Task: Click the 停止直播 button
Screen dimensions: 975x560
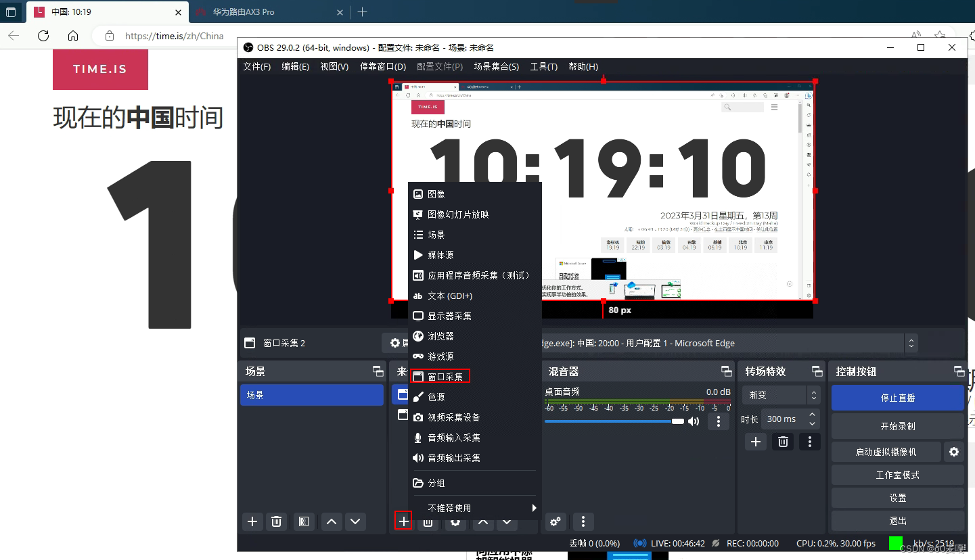Action: coord(897,398)
